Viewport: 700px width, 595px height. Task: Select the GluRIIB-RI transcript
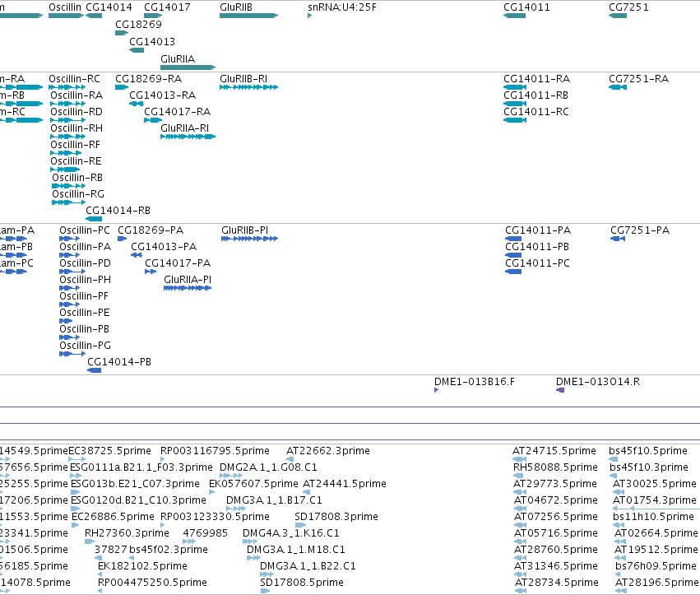(243, 79)
